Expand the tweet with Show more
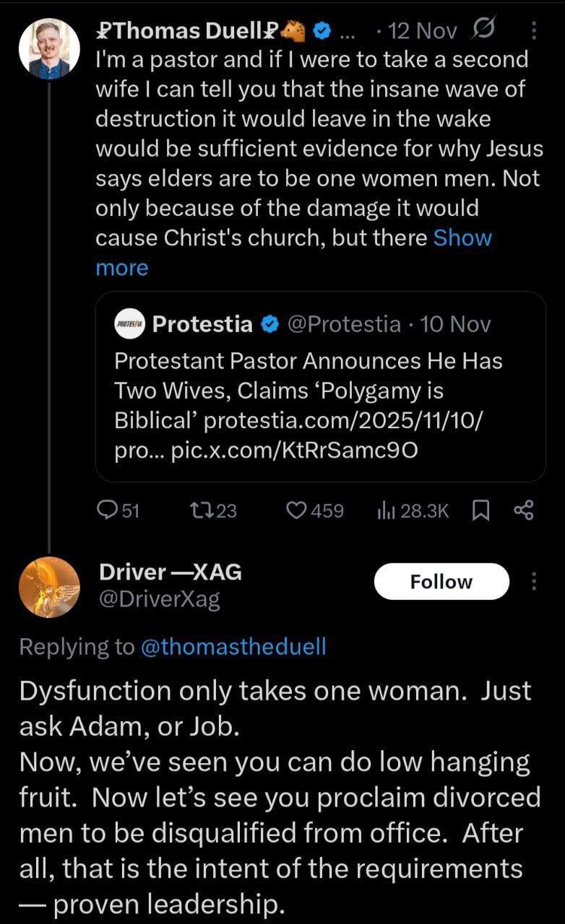 point(462,238)
